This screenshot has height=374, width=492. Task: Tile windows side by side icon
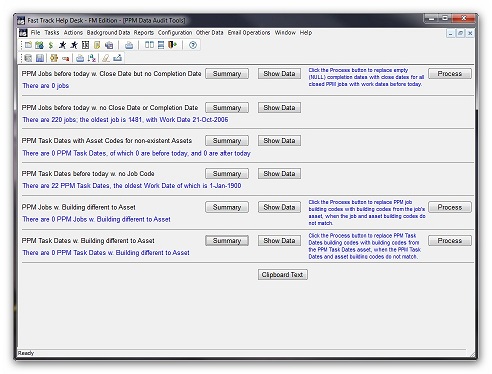(x=149, y=45)
